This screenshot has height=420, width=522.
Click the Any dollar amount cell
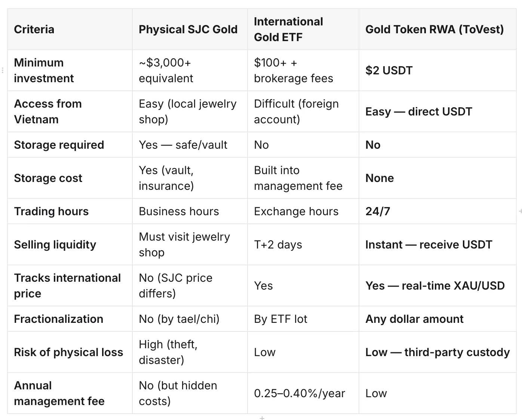(x=437, y=319)
